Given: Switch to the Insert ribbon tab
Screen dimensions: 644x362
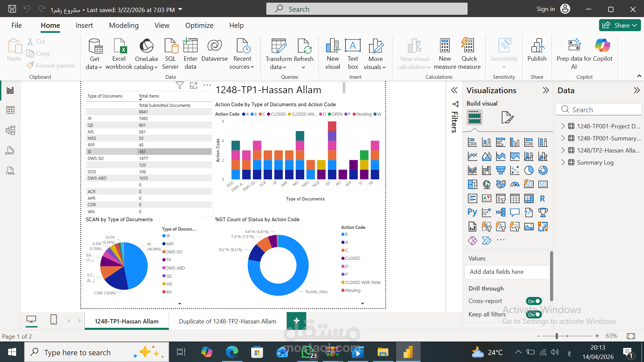Looking at the screenshot, I should [x=84, y=25].
